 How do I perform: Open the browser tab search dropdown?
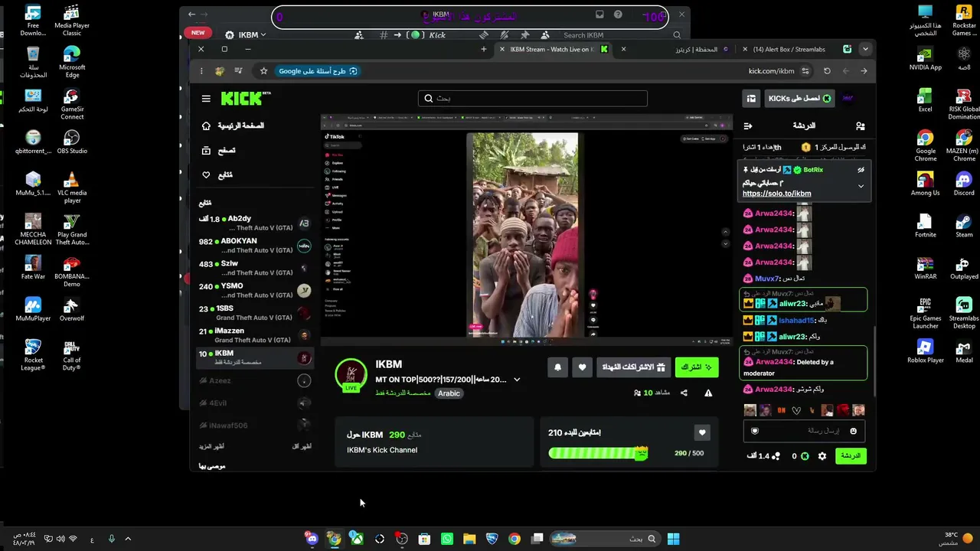click(865, 50)
